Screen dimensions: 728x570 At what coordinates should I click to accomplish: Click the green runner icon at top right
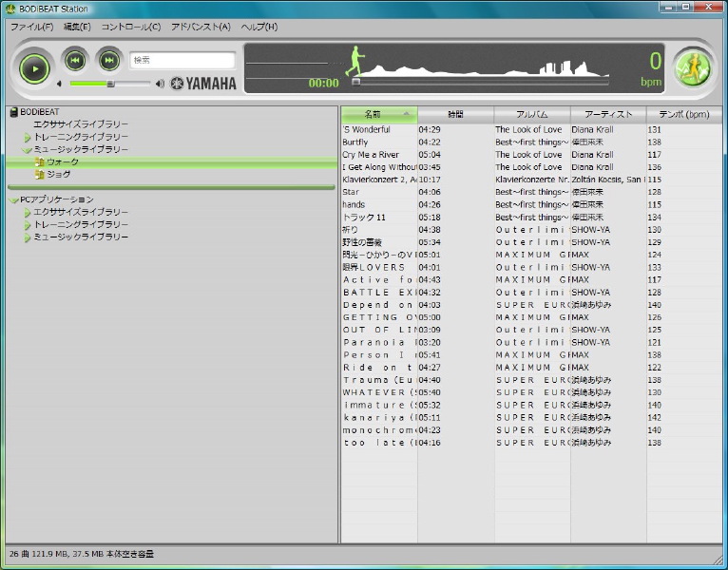point(692,66)
